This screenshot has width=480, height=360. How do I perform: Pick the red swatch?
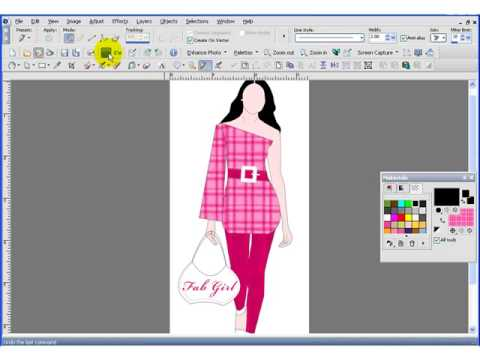tap(401, 218)
